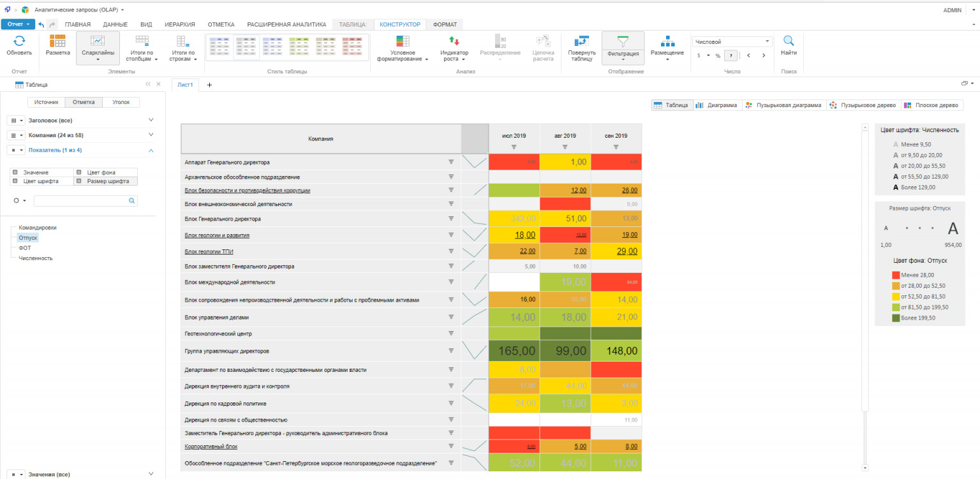
Task: Switch to the ФОРМАТ ribbon tab
Action: (x=445, y=24)
